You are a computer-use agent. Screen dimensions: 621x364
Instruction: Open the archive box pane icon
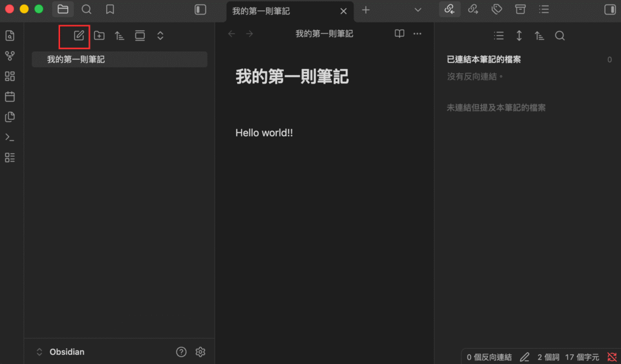click(x=520, y=10)
